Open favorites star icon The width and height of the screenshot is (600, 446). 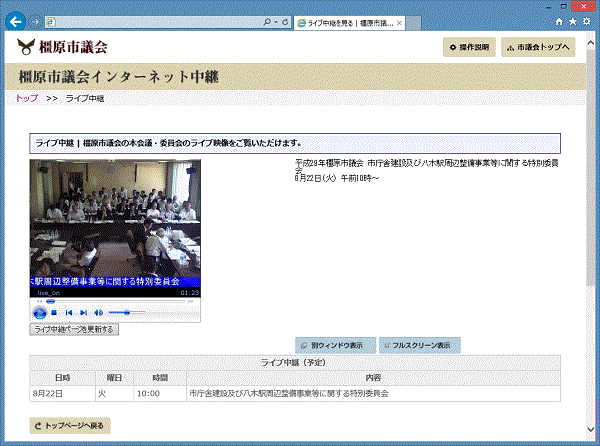(x=572, y=21)
